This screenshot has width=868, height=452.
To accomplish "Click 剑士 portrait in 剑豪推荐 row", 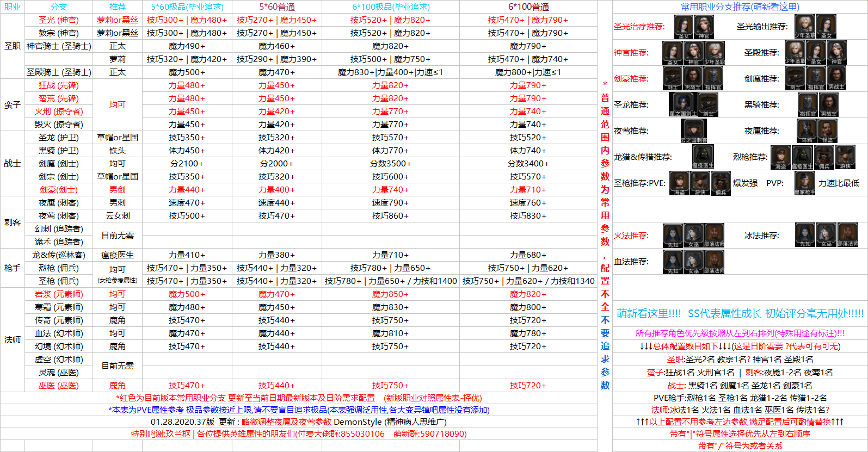I will click(673, 79).
